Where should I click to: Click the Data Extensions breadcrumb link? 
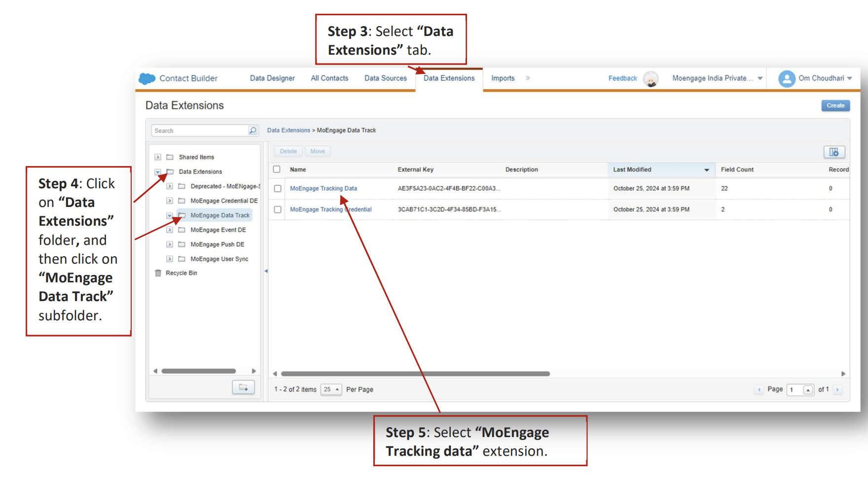pyautogui.click(x=289, y=131)
